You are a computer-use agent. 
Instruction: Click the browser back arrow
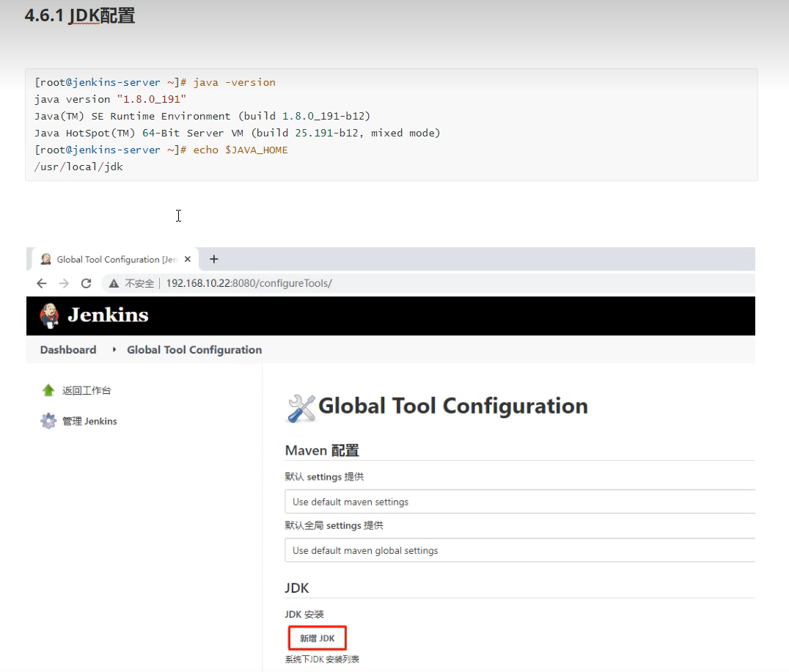(42, 283)
